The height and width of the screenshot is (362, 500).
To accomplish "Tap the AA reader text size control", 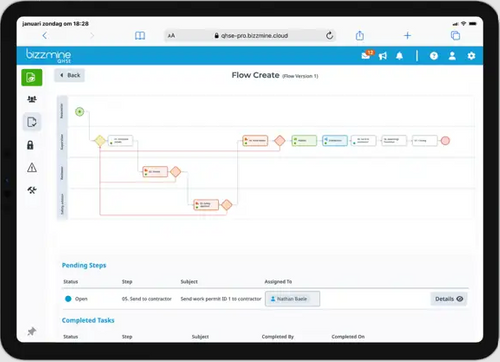I will [x=171, y=36].
